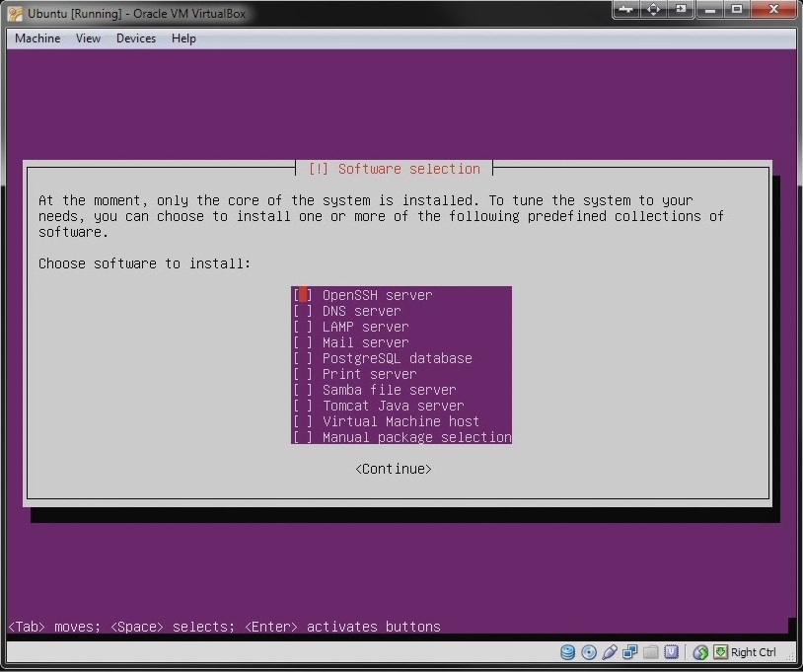Viewport: 803px width, 672px height.
Task: Check the Mail server option box
Action: (x=303, y=342)
